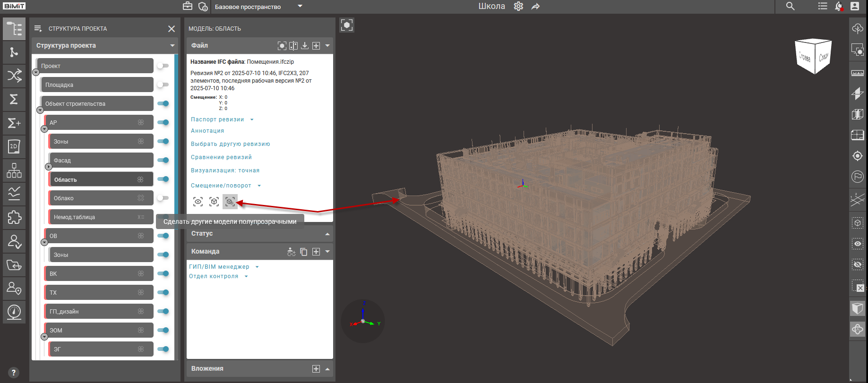Select the sigma summary sidebar icon

(14, 99)
